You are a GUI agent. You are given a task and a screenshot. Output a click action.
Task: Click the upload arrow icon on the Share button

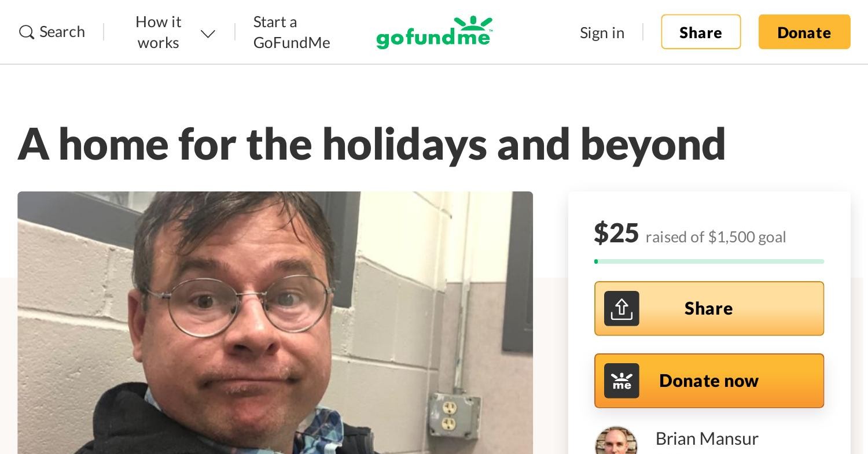(621, 308)
